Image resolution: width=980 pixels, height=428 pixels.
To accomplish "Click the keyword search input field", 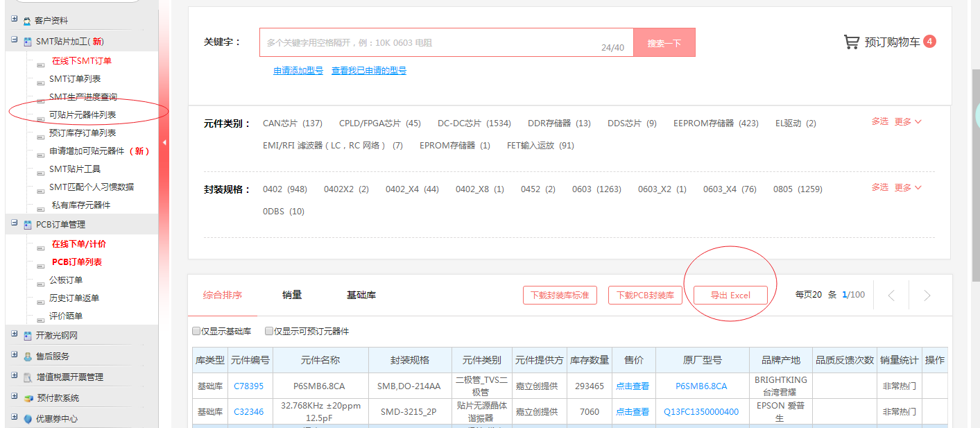I will [x=430, y=43].
